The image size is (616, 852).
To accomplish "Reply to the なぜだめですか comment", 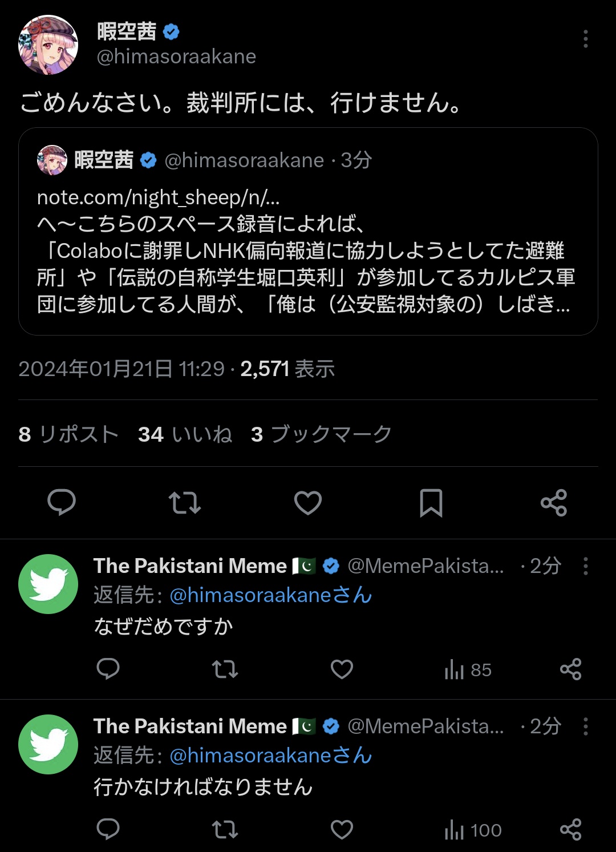I will pyautogui.click(x=108, y=669).
